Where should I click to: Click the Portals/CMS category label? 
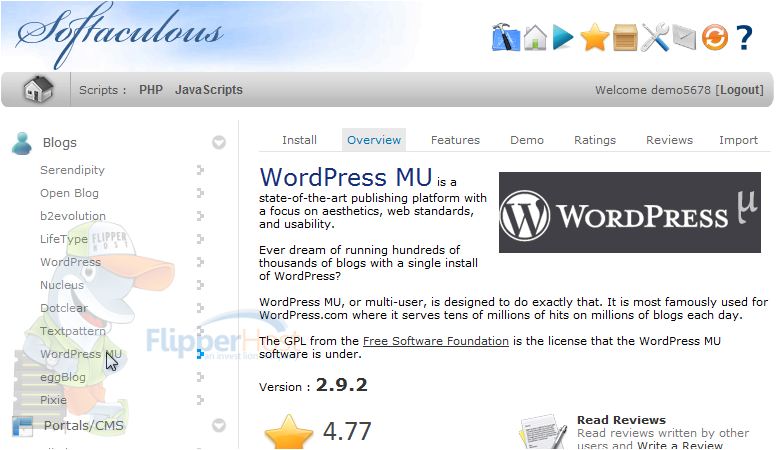point(84,426)
